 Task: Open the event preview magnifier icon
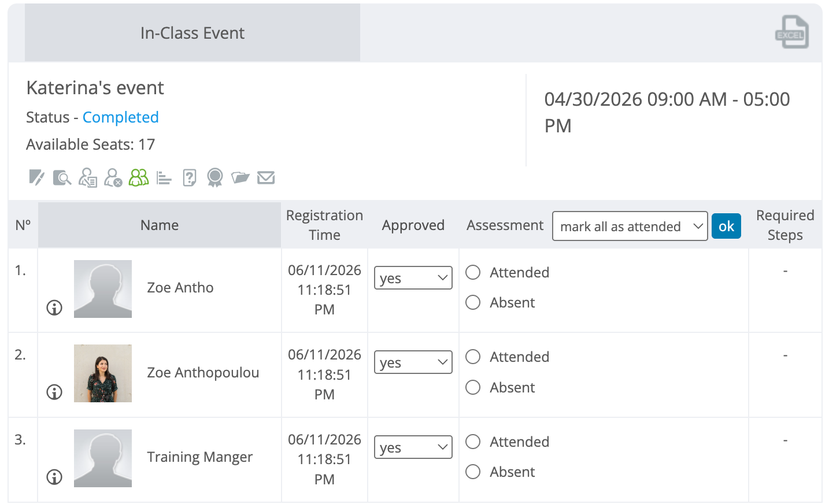[x=62, y=177]
